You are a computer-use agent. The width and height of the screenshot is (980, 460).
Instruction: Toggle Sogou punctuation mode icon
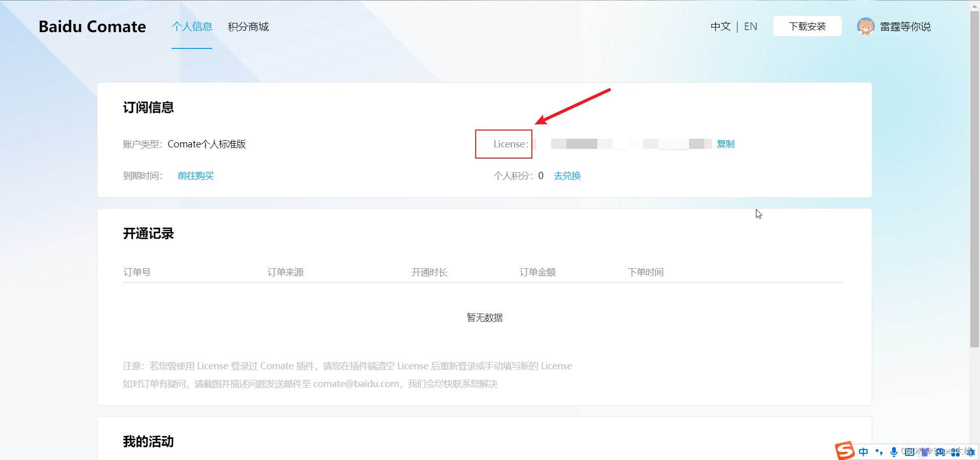tap(879, 452)
